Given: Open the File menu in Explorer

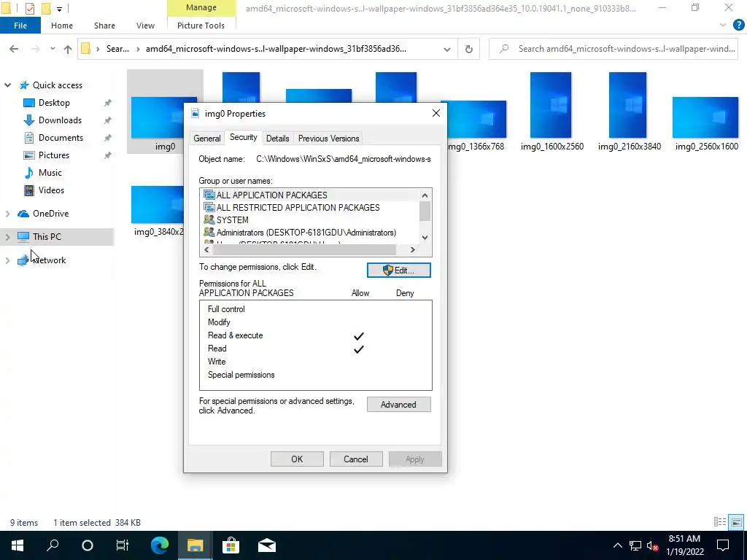Looking at the screenshot, I should click(20, 26).
